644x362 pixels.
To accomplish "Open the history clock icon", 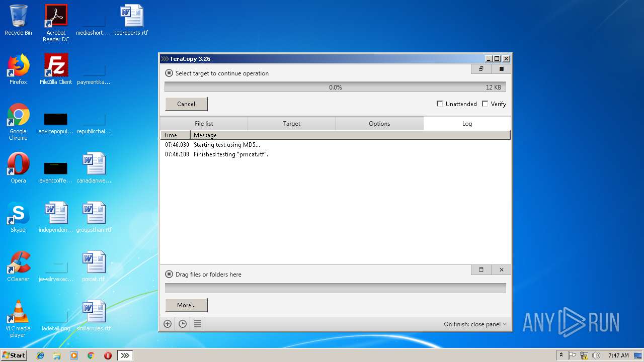I will click(x=183, y=324).
